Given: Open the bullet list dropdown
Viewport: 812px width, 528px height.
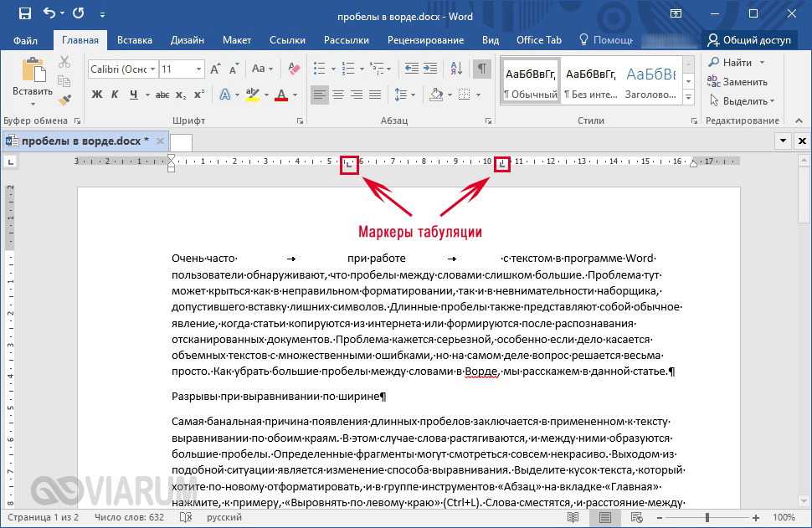Looking at the screenshot, I should click(333, 69).
